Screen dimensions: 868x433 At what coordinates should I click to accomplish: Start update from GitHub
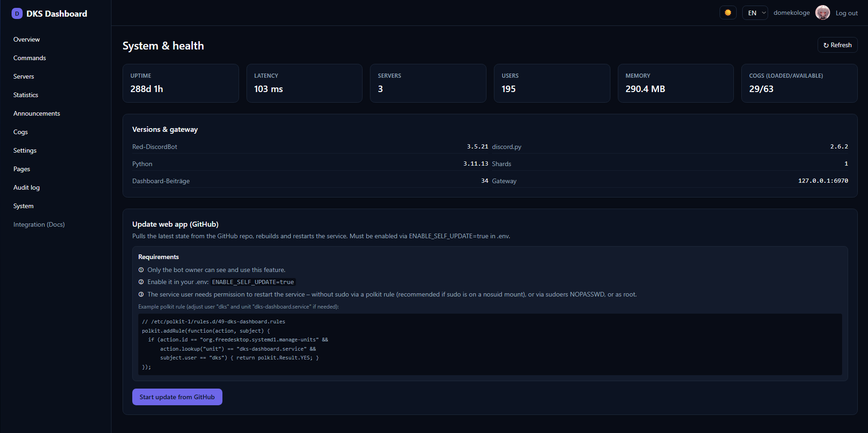tap(177, 397)
